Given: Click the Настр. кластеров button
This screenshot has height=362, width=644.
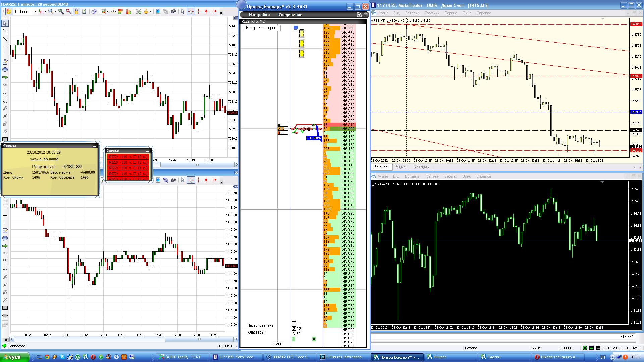Looking at the screenshot, I should pos(261,28).
